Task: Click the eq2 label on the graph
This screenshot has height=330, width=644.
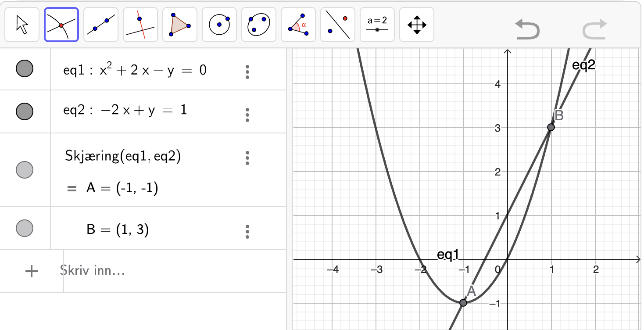Action: click(583, 65)
